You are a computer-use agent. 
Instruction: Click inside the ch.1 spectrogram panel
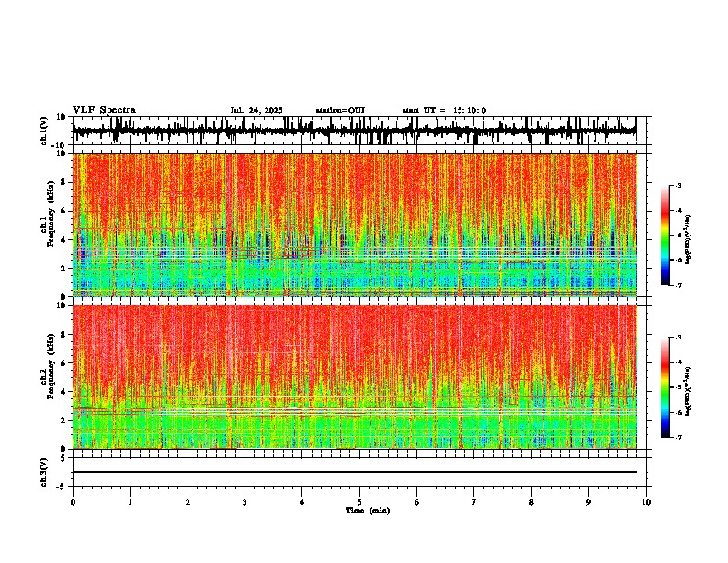click(354, 224)
